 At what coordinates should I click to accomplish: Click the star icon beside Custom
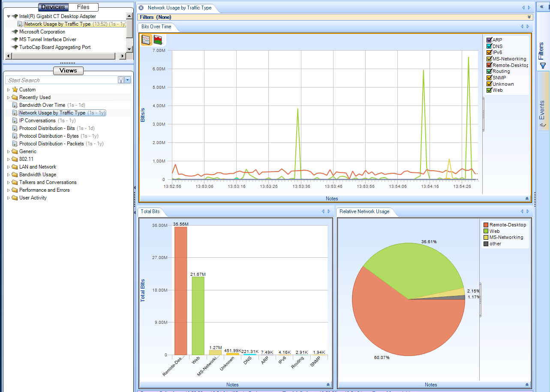[x=15, y=90]
